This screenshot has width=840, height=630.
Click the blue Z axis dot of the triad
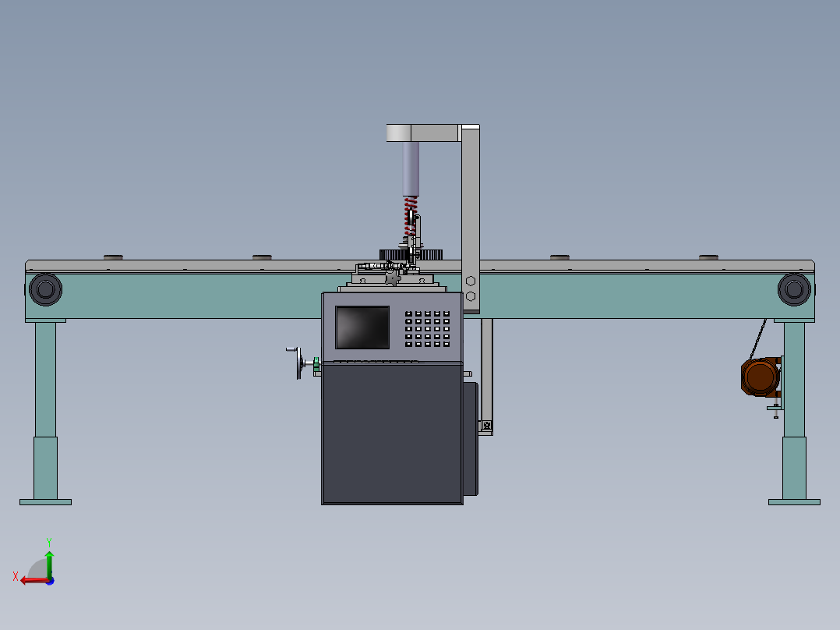(x=51, y=581)
